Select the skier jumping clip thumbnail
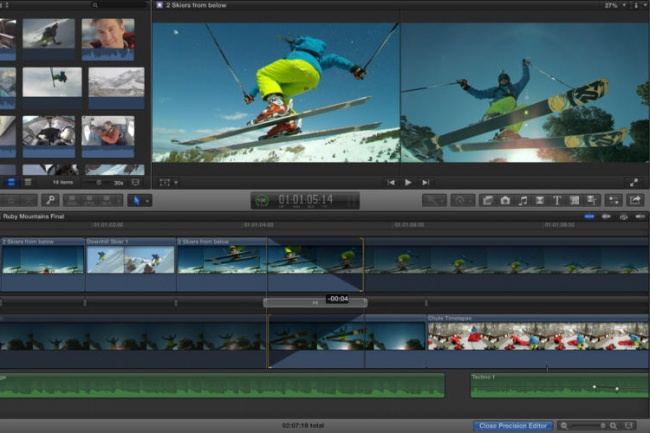The image size is (650, 433). tap(49, 39)
